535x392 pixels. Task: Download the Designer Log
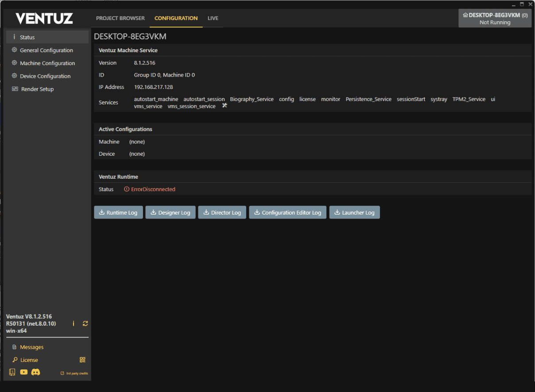click(171, 212)
